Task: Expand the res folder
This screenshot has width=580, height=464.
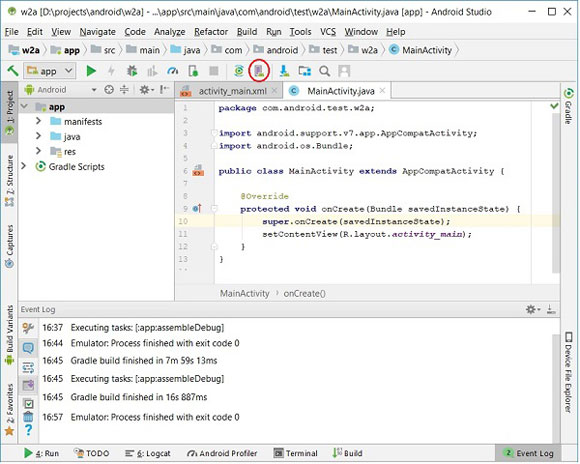Action: click(x=38, y=151)
